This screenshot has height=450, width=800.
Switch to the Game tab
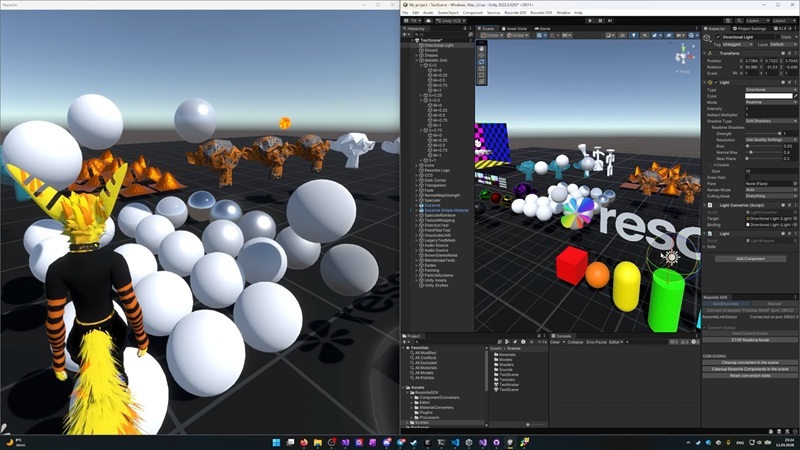click(542, 29)
